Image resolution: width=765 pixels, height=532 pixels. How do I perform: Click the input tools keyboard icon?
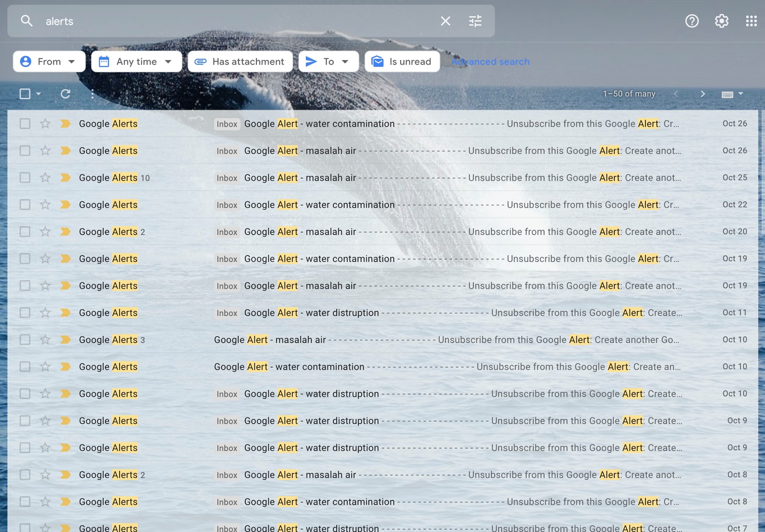coord(727,94)
